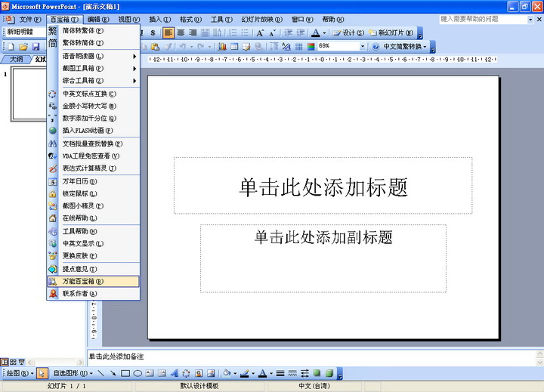The width and height of the screenshot is (544, 392).
Task: Save the presentation with the floppy icon
Action: coord(36,47)
